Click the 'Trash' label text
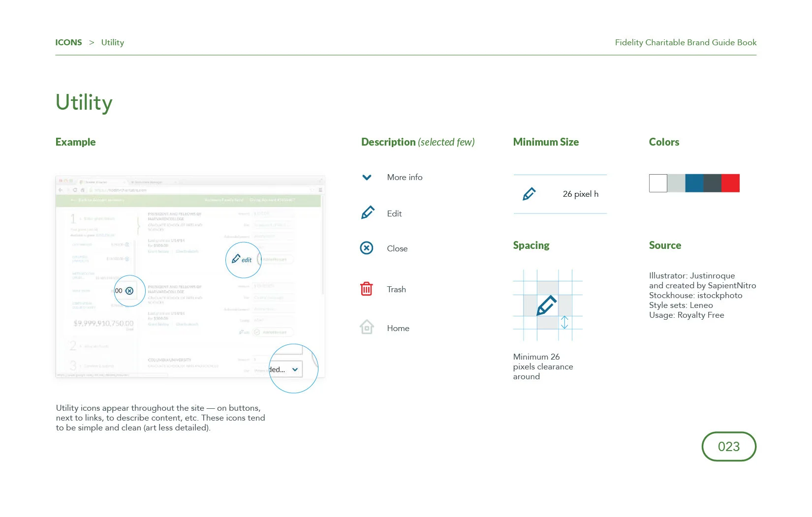 pos(396,289)
